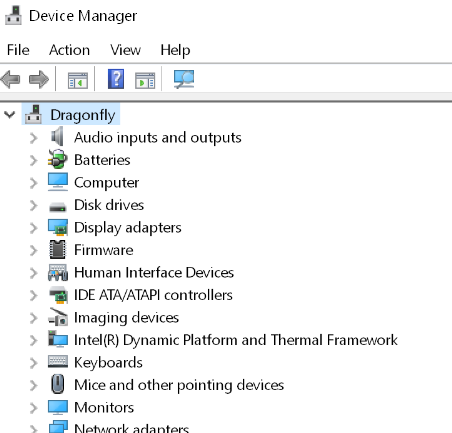Expand Intel Dynamic Platform and Thermal Framework
Image resolution: width=452 pixels, height=433 pixels.
[x=33, y=340]
